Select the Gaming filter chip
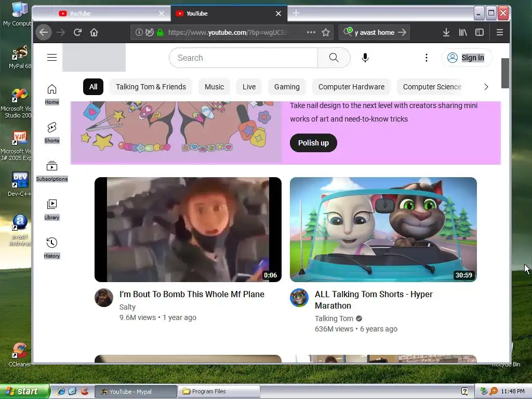The image size is (532, 399). pos(287,87)
